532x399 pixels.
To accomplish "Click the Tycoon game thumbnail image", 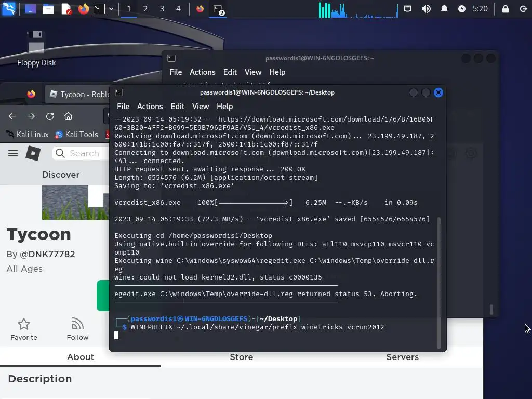I will pyautogui.click(x=75, y=203).
